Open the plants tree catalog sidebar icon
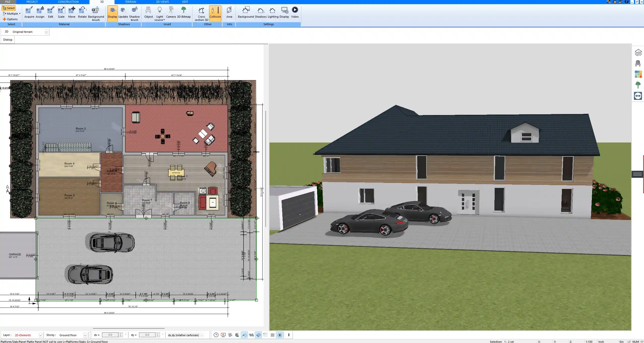Viewport: 644px width, 343px height. pos(638,85)
